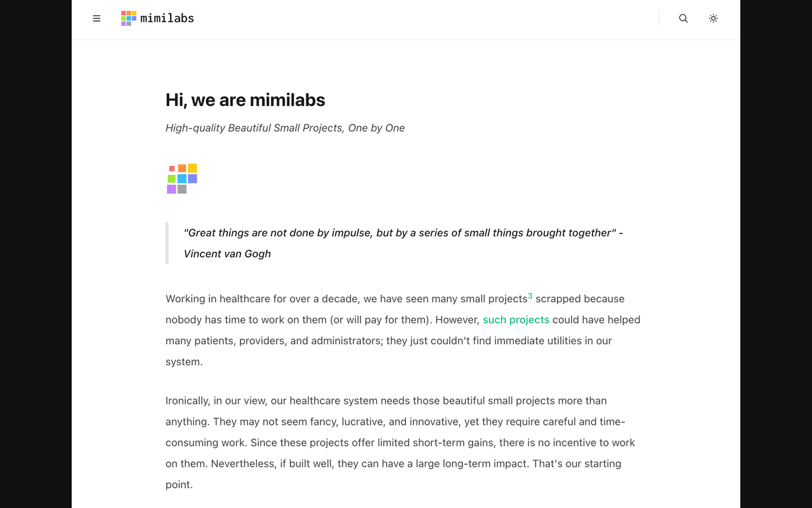Click the small mimilabs logo in header
Viewport: 812px width, 508px height.
tap(129, 18)
